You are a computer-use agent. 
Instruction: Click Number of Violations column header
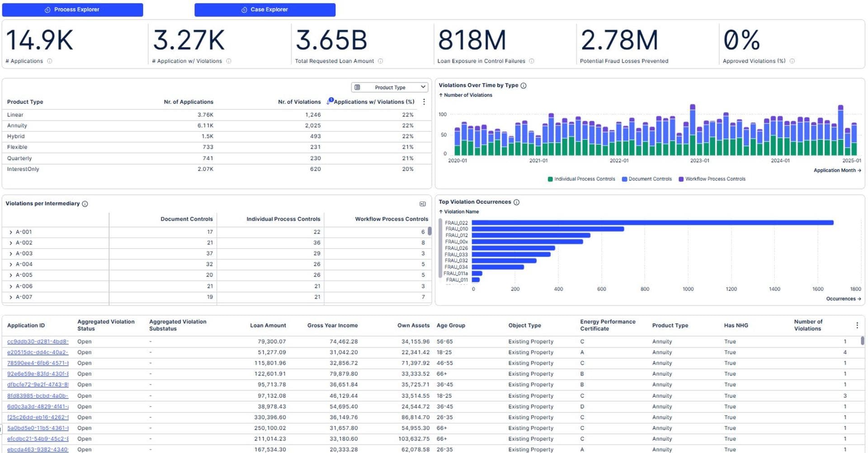tap(808, 325)
